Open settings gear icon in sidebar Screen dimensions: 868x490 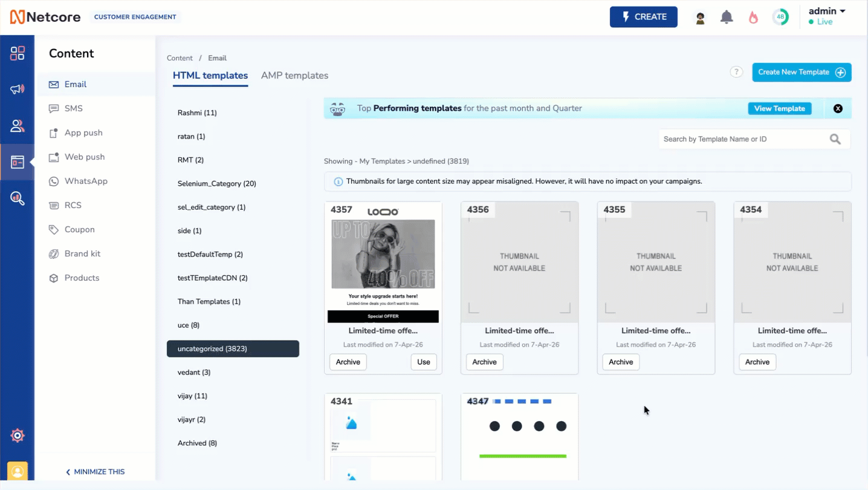pos(18,435)
